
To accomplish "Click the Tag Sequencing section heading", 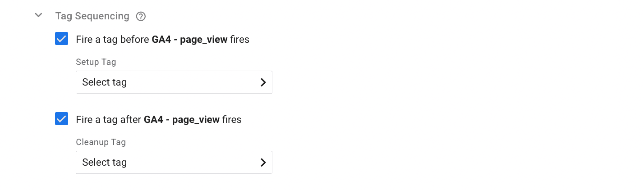I will click(x=92, y=16).
